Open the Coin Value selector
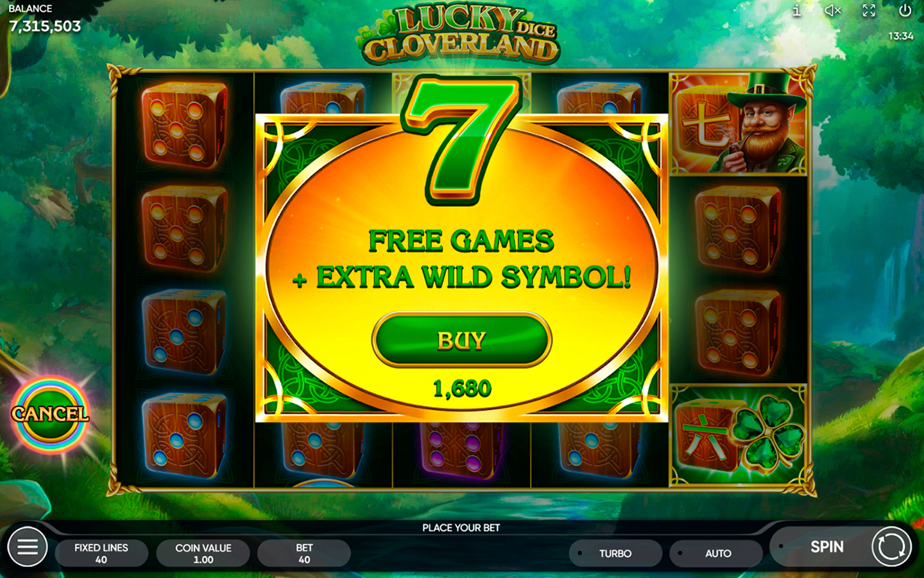Screen dimensions: 924x578 (203, 553)
